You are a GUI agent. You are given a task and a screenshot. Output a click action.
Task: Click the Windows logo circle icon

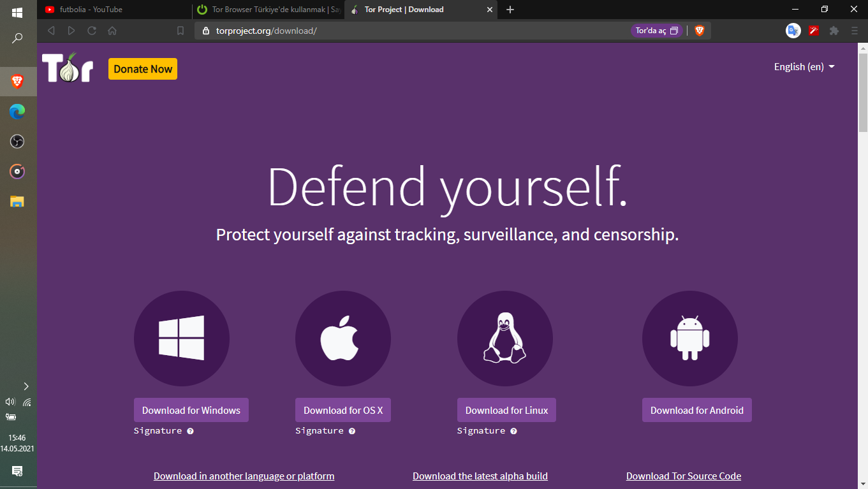point(182,339)
